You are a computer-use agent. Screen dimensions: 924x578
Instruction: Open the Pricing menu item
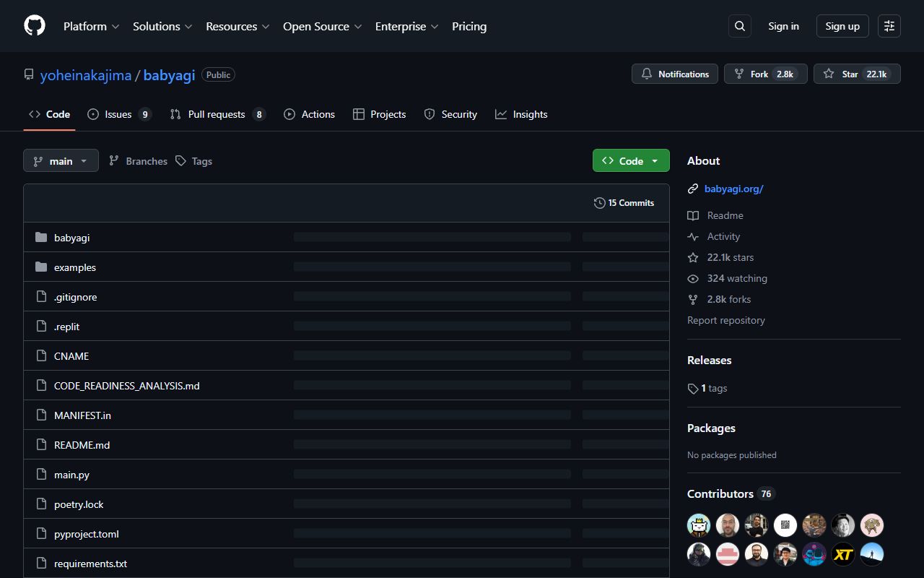point(469,26)
